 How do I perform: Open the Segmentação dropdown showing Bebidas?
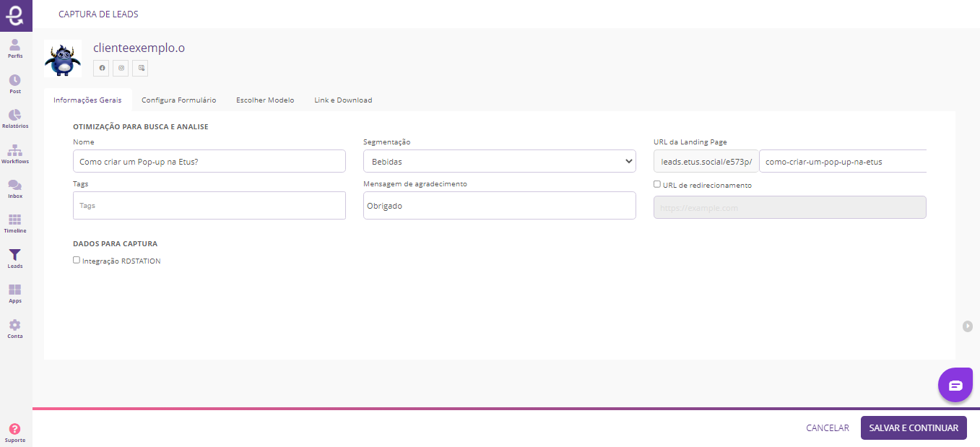click(x=499, y=161)
